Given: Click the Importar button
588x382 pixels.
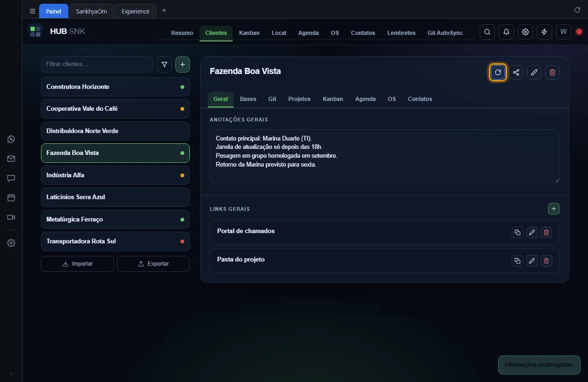Looking at the screenshot, I should pyautogui.click(x=77, y=264).
